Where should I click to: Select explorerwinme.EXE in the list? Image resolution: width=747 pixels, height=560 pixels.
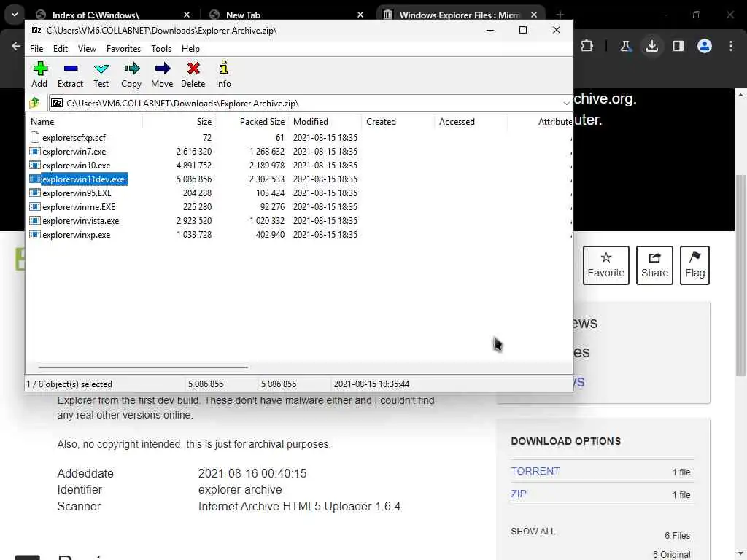tap(79, 206)
